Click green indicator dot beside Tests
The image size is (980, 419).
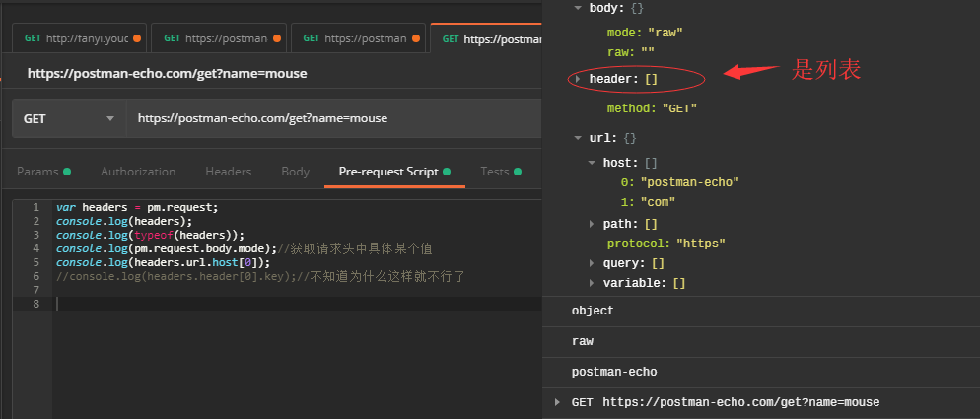click(x=519, y=172)
